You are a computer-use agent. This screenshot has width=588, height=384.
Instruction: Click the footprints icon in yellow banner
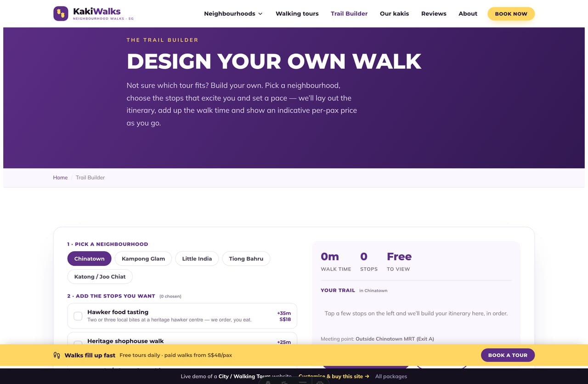[x=57, y=355]
